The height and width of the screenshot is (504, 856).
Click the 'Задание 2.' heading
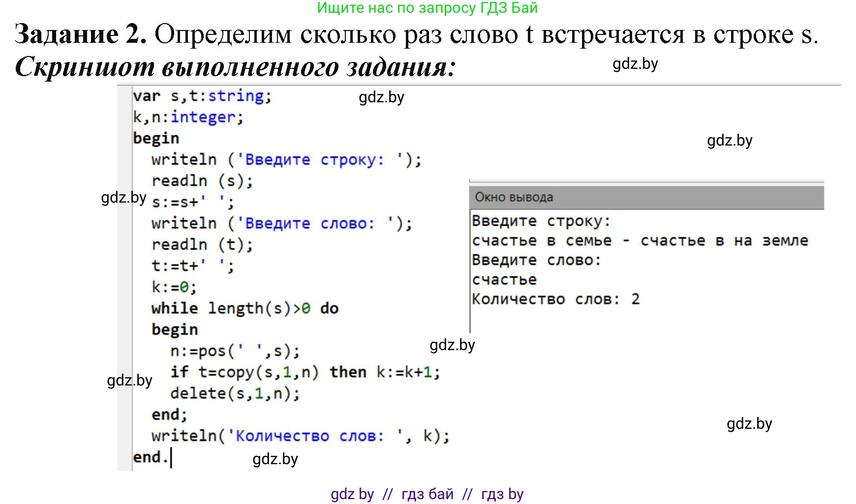81,34
